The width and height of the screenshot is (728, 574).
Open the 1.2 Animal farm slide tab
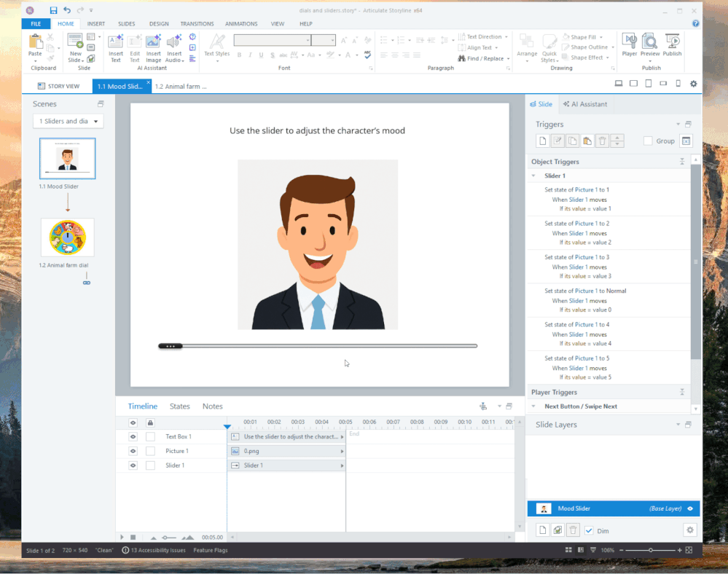click(181, 86)
